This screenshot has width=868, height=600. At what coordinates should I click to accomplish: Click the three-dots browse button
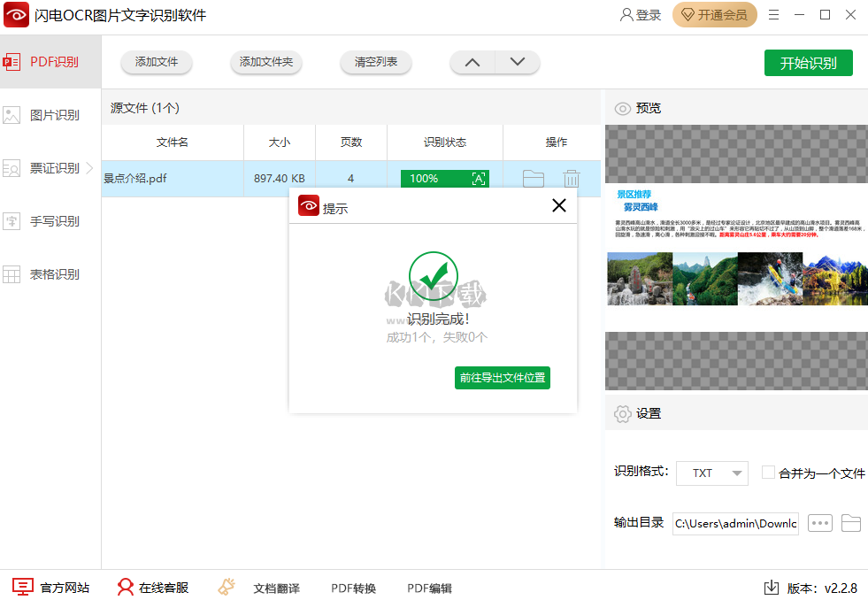[820, 523]
